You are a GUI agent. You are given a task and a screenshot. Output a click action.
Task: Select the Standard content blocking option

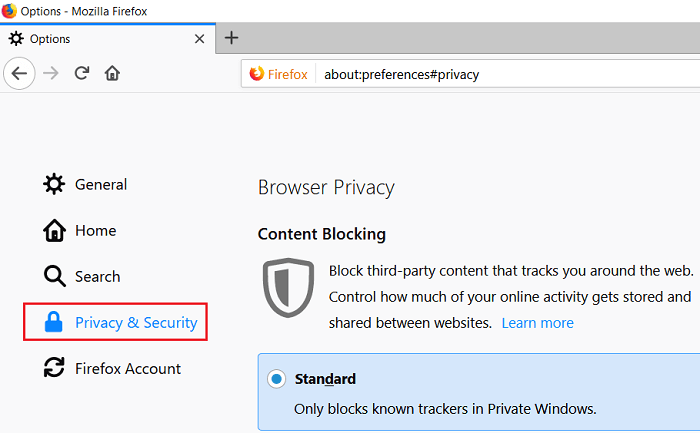tap(276, 380)
